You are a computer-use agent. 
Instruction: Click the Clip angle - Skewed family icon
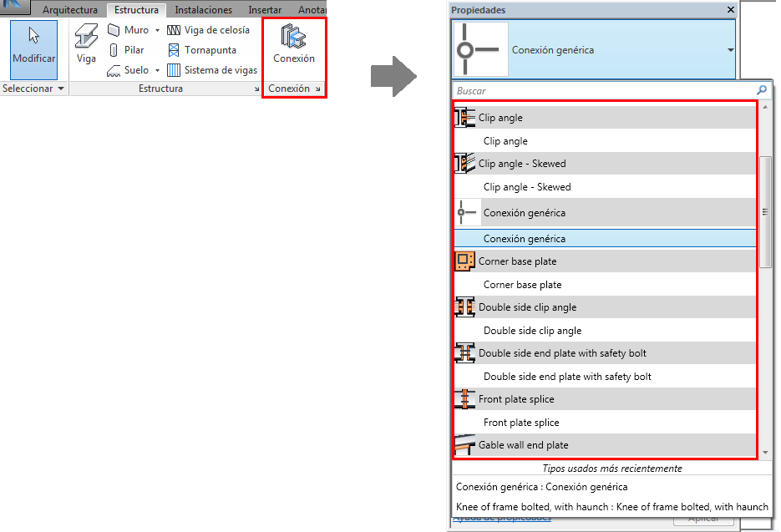click(x=464, y=164)
